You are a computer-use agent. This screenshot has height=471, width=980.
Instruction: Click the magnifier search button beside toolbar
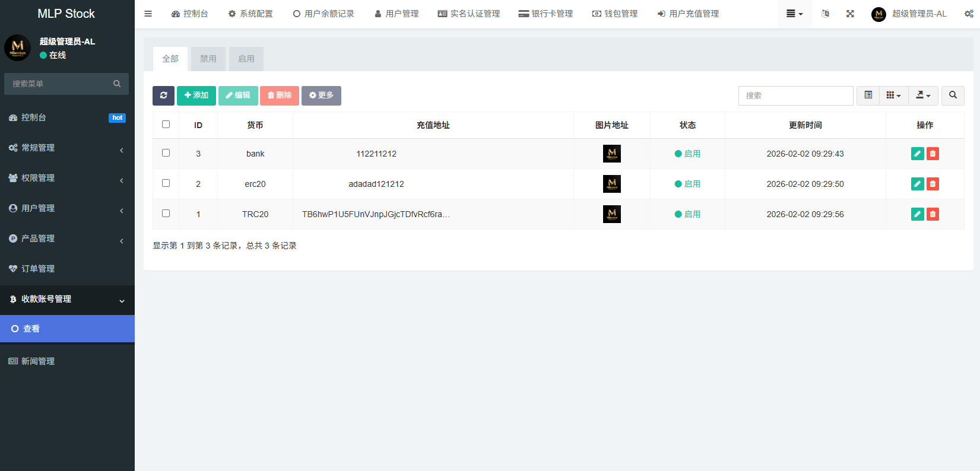tap(952, 96)
